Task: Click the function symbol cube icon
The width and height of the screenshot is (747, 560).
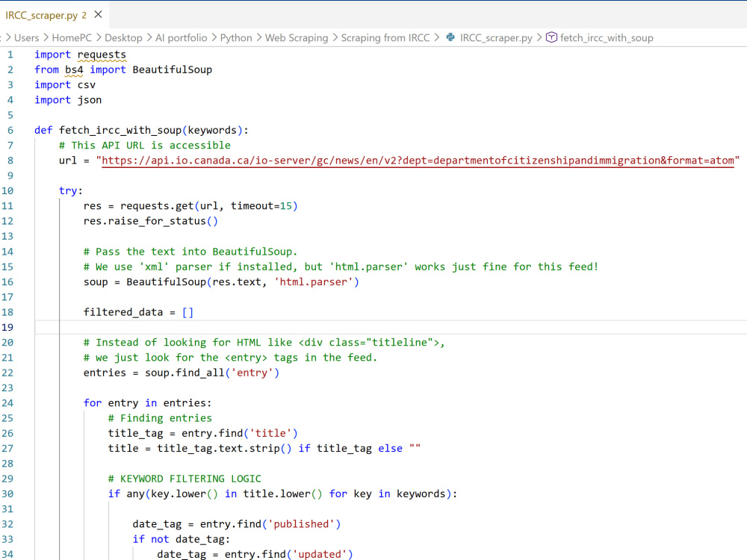Action: tap(551, 37)
